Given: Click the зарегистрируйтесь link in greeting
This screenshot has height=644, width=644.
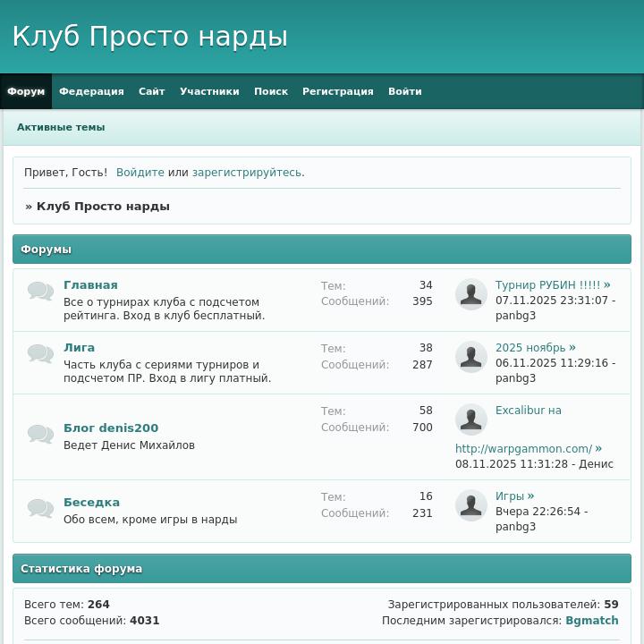Looking at the screenshot, I should (x=246, y=173).
